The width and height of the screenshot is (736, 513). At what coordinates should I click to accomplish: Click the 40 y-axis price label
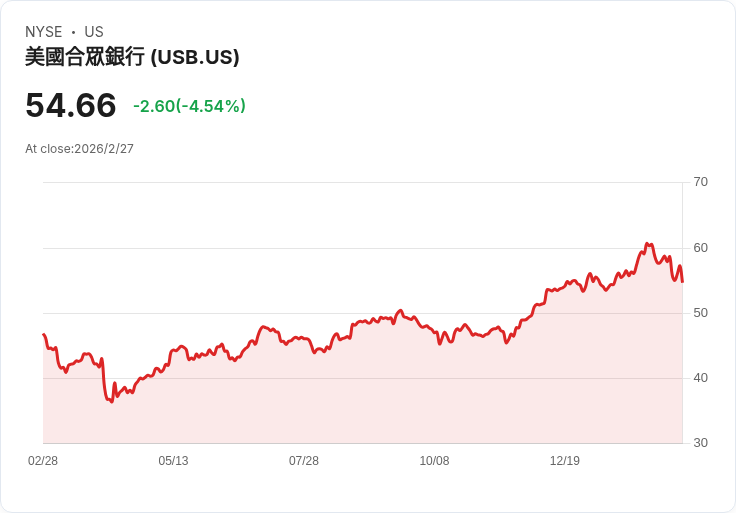pyautogui.click(x=700, y=378)
